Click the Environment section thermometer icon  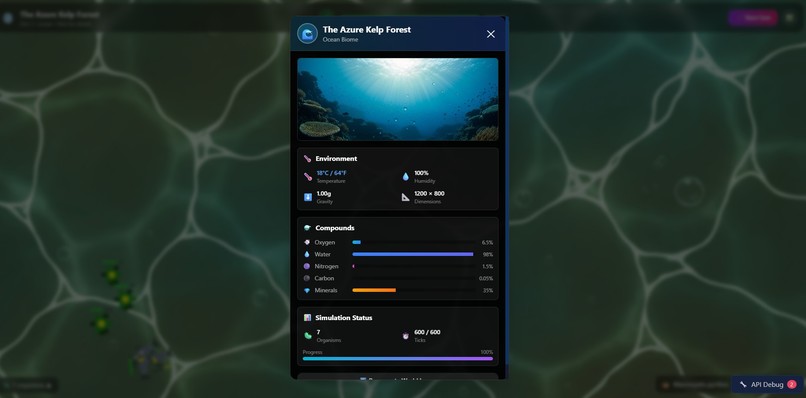[x=307, y=159]
